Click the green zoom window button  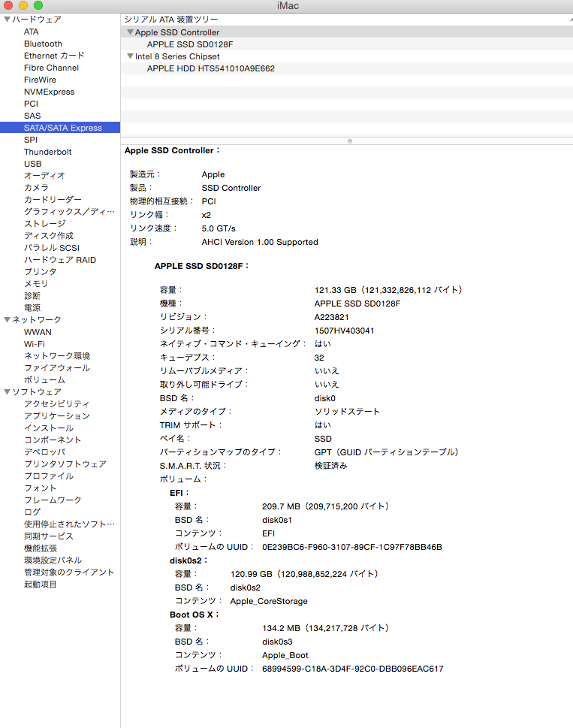coord(38,6)
